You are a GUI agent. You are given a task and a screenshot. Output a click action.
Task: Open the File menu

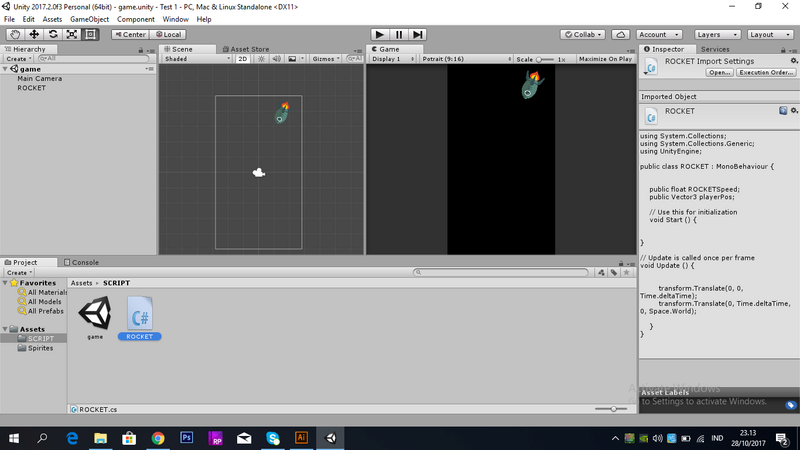click(x=9, y=19)
